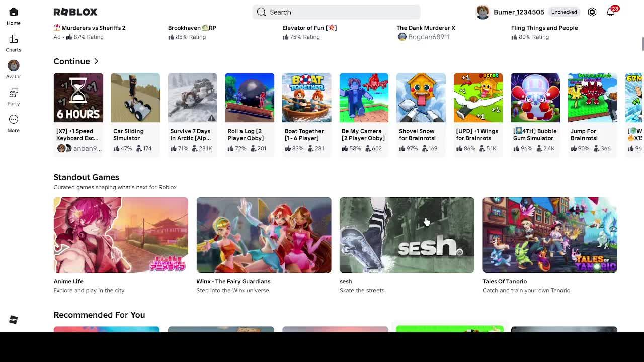Click the Roblox logo in header
This screenshot has height=362, width=644.
coord(75,12)
